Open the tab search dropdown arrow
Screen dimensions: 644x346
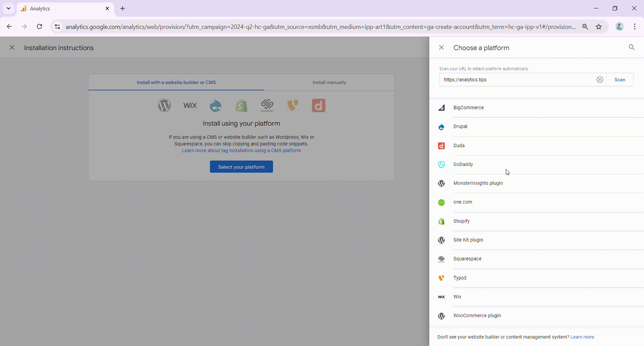point(8,8)
